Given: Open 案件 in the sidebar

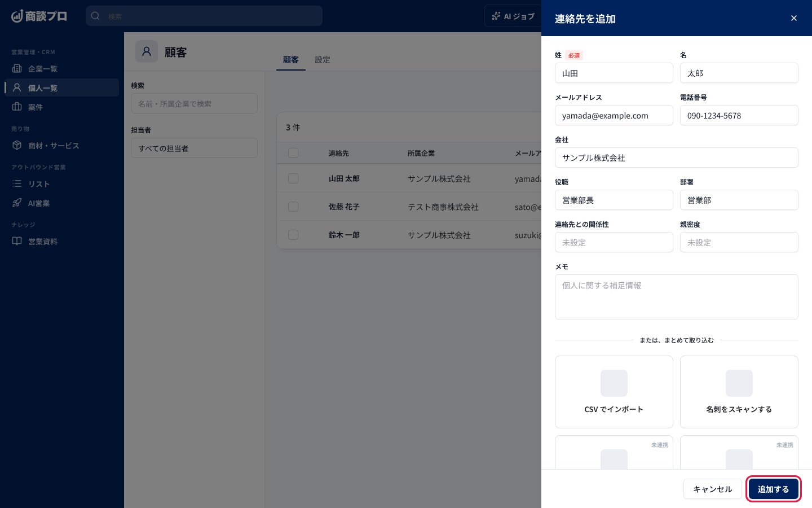Looking at the screenshot, I should [62, 107].
